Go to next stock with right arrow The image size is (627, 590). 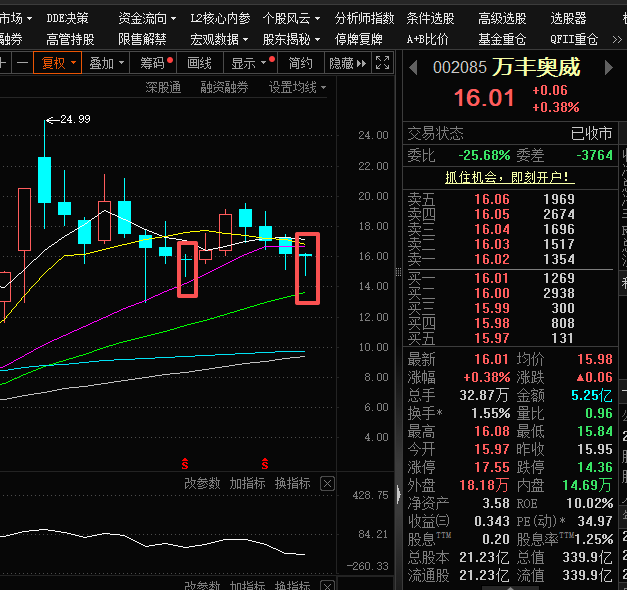click(608, 67)
